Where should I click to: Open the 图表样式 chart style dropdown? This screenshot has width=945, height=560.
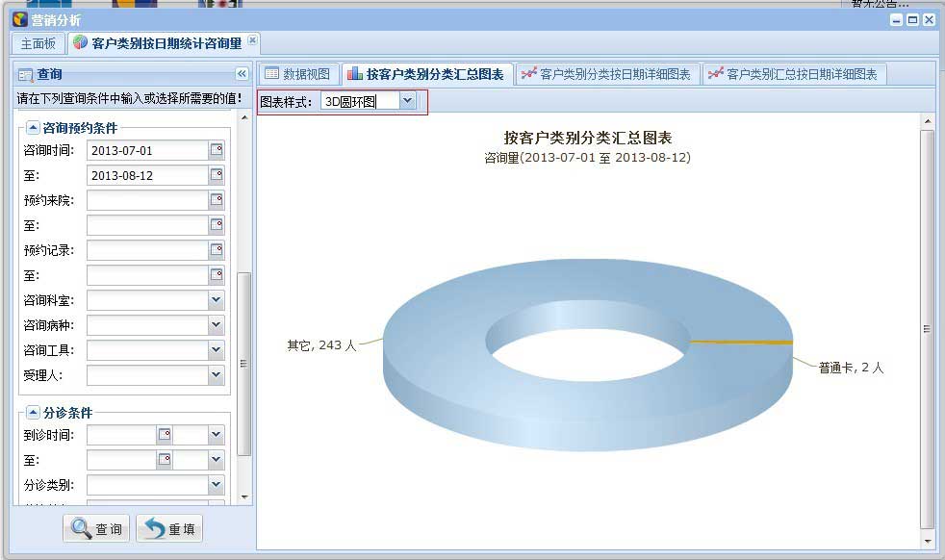click(x=407, y=101)
